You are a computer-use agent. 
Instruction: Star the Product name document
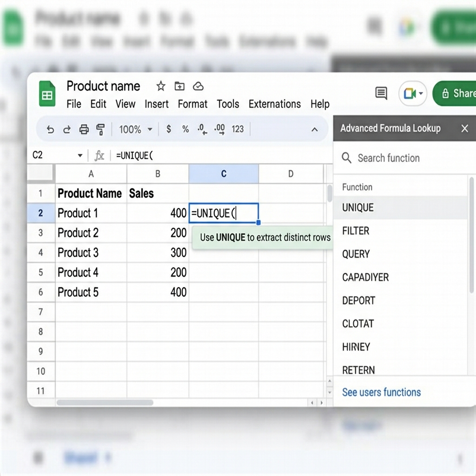point(160,86)
